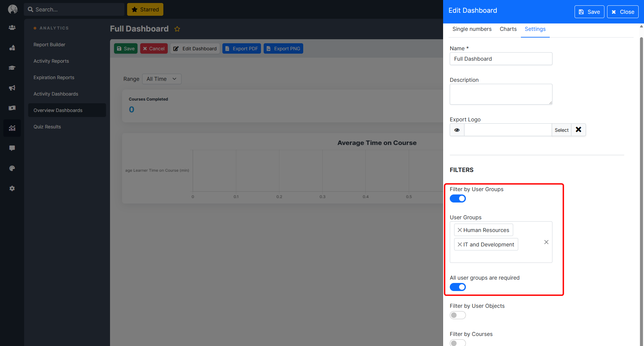Screen dimensions: 644x346
Task: Switch to the Charts tab
Action: click(508, 29)
